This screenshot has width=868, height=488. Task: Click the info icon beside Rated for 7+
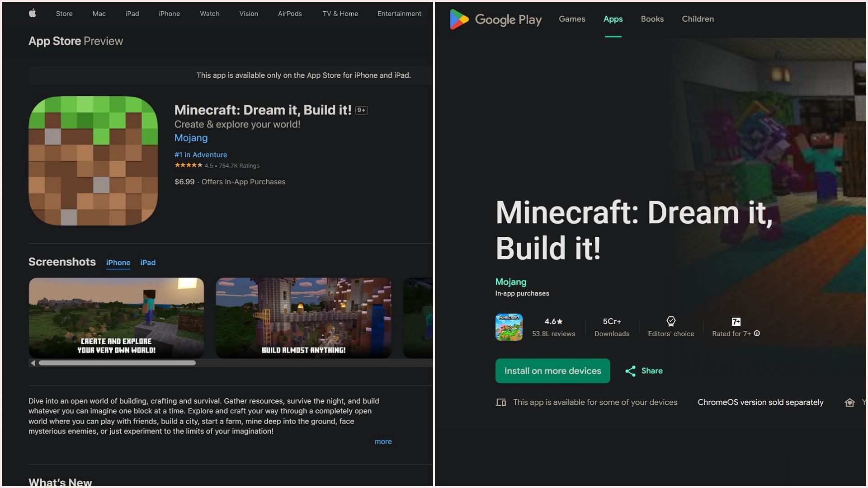(757, 333)
